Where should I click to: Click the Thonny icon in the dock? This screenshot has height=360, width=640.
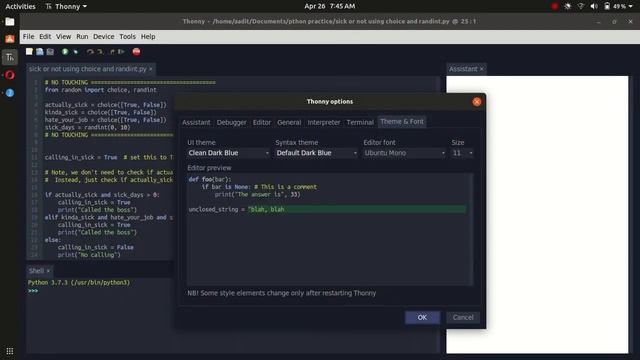[x=10, y=57]
